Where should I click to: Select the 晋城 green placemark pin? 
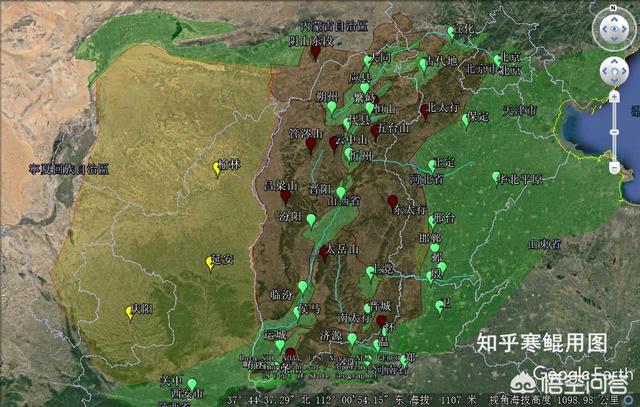pos(367,308)
